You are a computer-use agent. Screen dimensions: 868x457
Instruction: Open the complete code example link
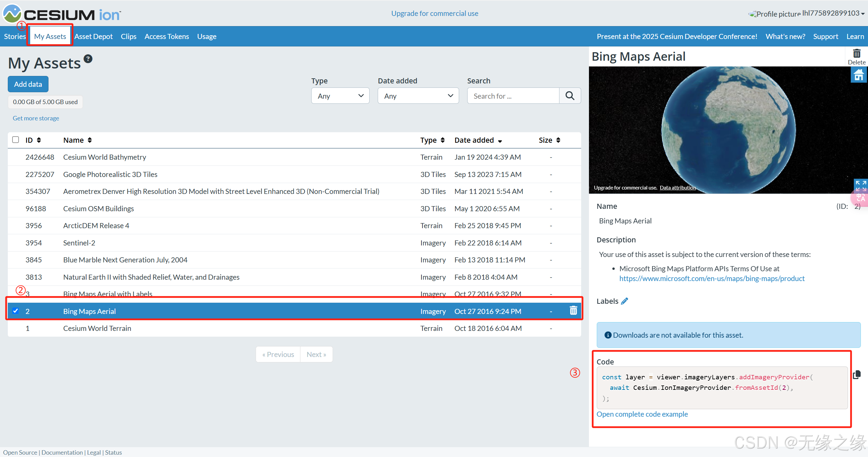click(642, 414)
